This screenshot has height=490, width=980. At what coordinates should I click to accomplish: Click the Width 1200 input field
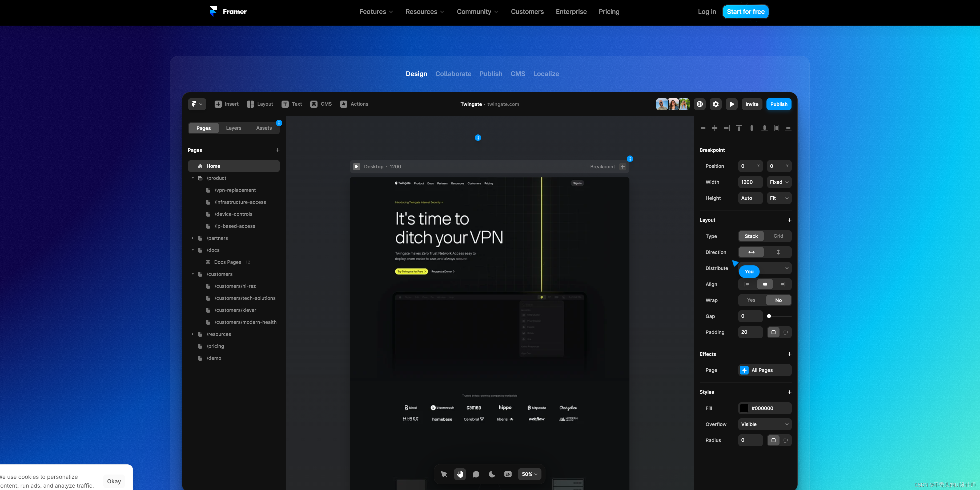pos(750,182)
